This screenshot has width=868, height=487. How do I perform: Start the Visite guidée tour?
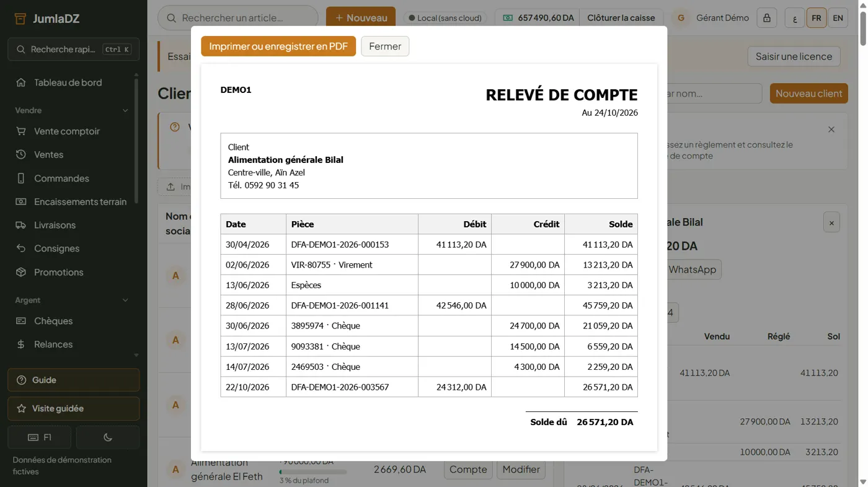pos(73,409)
